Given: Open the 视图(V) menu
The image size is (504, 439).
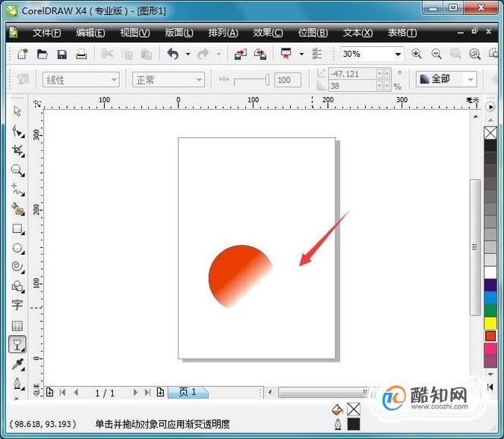Looking at the screenshot, I should tap(135, 33).
